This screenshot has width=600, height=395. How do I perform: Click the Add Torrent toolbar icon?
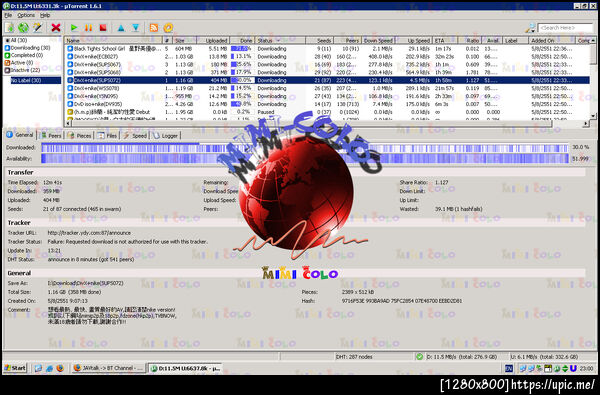pos(9,28)
